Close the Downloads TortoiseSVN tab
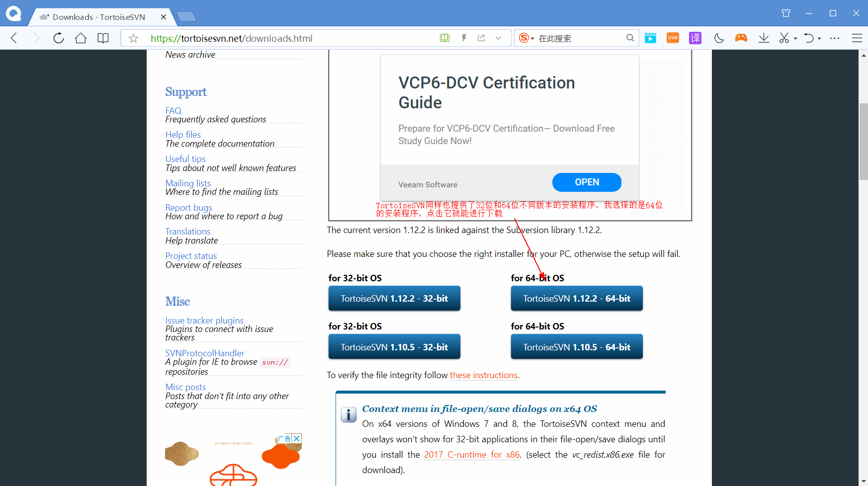The width and height of the screenshot is (868, 486). [x=164, y=17]
